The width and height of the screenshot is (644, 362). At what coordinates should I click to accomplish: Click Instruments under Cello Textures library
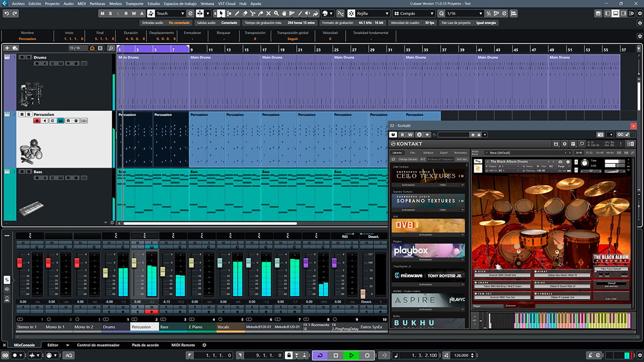[x=409, y=184]
